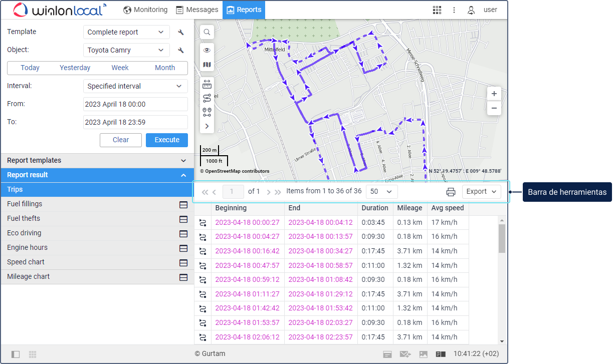
Task: Open the notifications icon in bottom bar
Action: click(x=387, y=354)
